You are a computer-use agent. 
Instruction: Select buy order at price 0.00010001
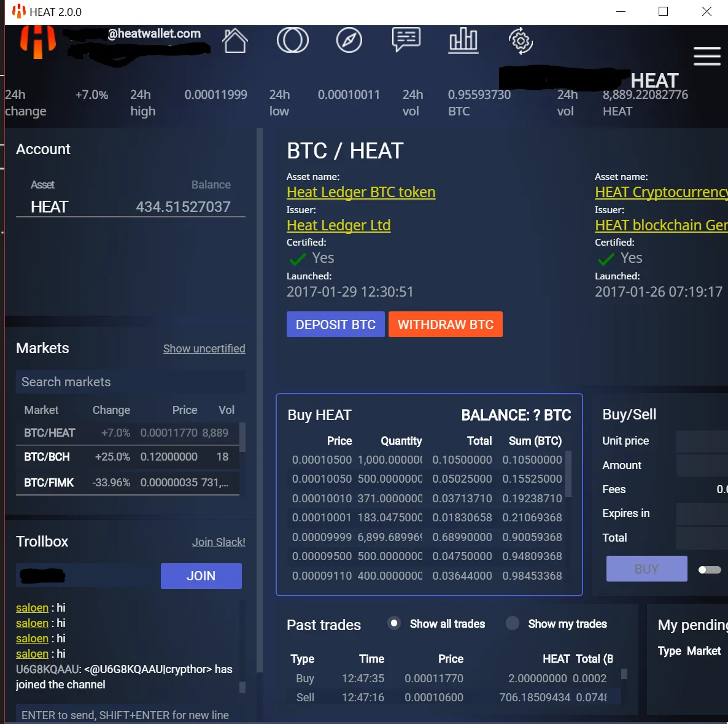pos(427,517)
